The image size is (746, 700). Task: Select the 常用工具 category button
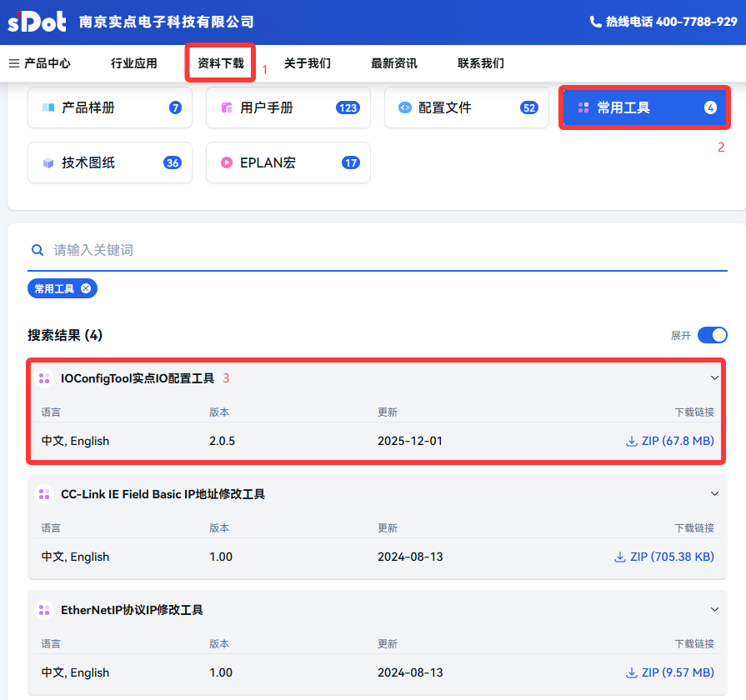tap(644, 107)
